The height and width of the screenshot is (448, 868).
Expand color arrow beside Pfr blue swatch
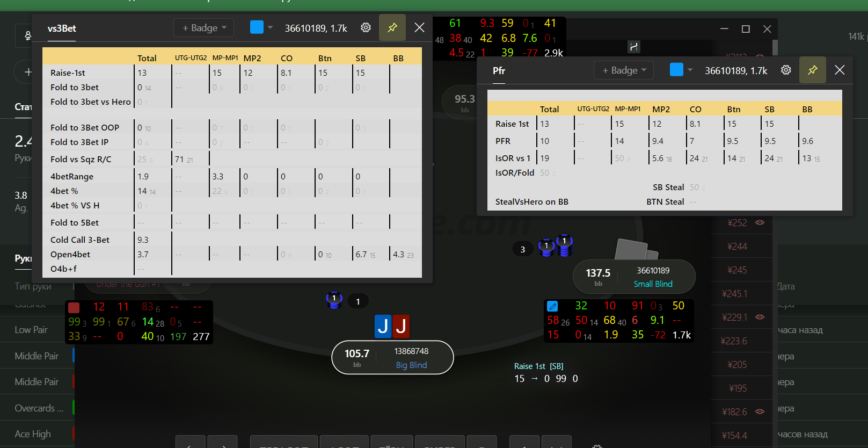[690, 70]
